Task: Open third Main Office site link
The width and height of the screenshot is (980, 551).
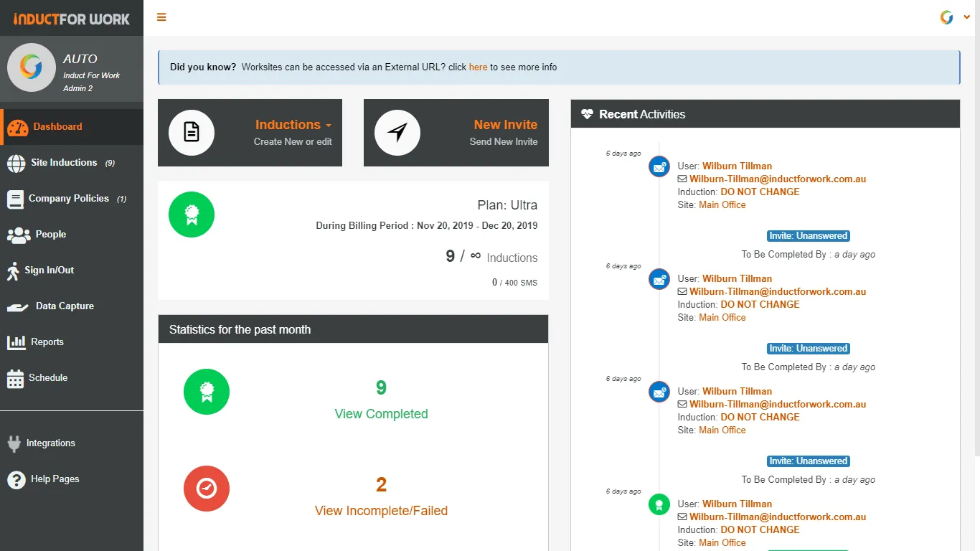Action: click(x=722, y=430)
